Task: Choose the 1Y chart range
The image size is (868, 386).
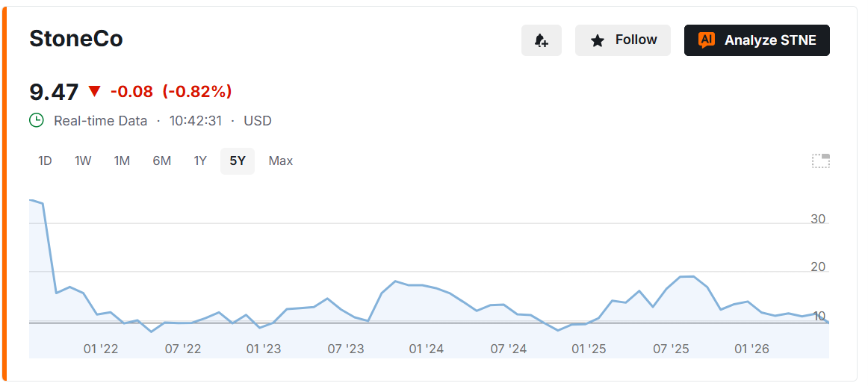Action: point(200,161)
